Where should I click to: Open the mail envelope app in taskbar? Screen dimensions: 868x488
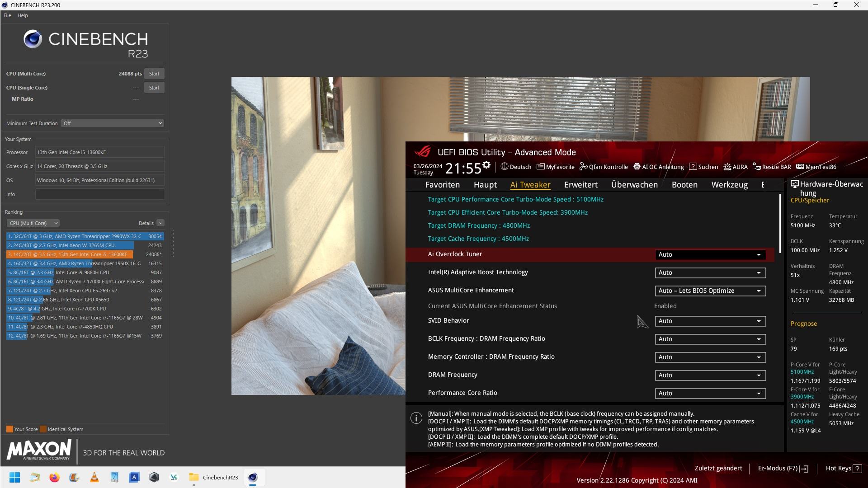pyautogui.click(x=35, y=477)
